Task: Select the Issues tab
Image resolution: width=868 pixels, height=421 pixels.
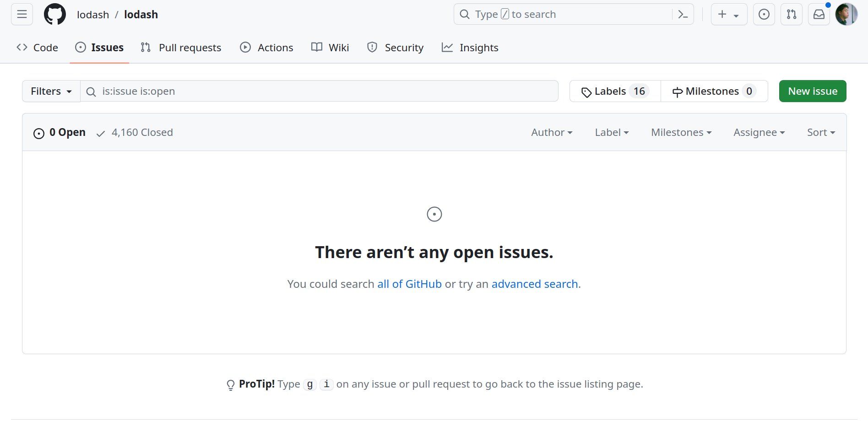Action: tap(99, 48)
